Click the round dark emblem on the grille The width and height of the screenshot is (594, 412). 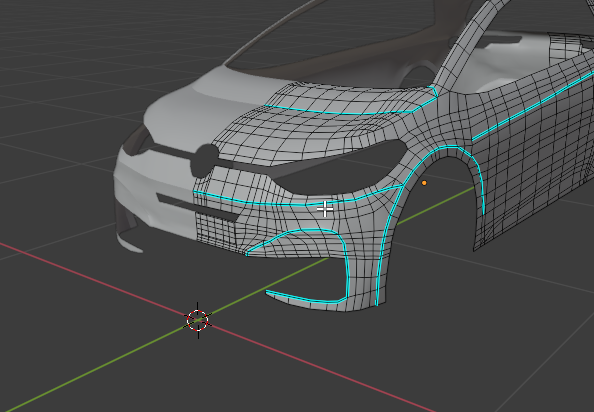205,161
